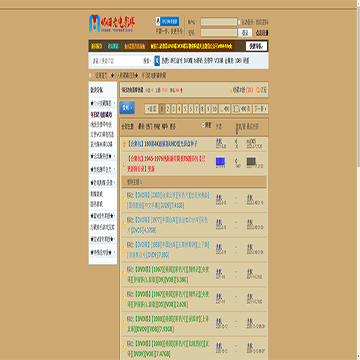
Task: Click the breadcrumb home icon
Action: point(90,76)
